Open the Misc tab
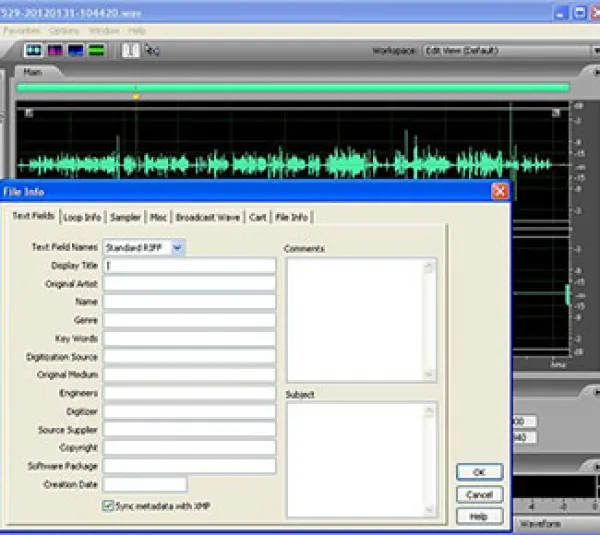The height and width of the screenshot is (535, 600). [x=158, y=217]
